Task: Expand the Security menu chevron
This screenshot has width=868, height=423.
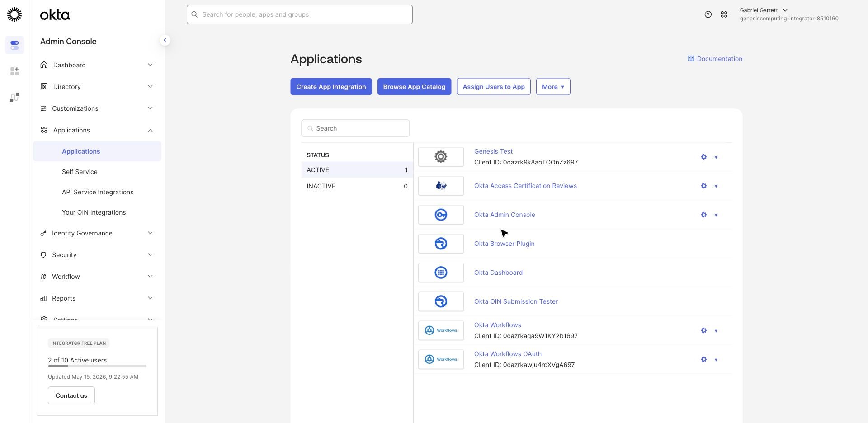Action: (150, 254)
